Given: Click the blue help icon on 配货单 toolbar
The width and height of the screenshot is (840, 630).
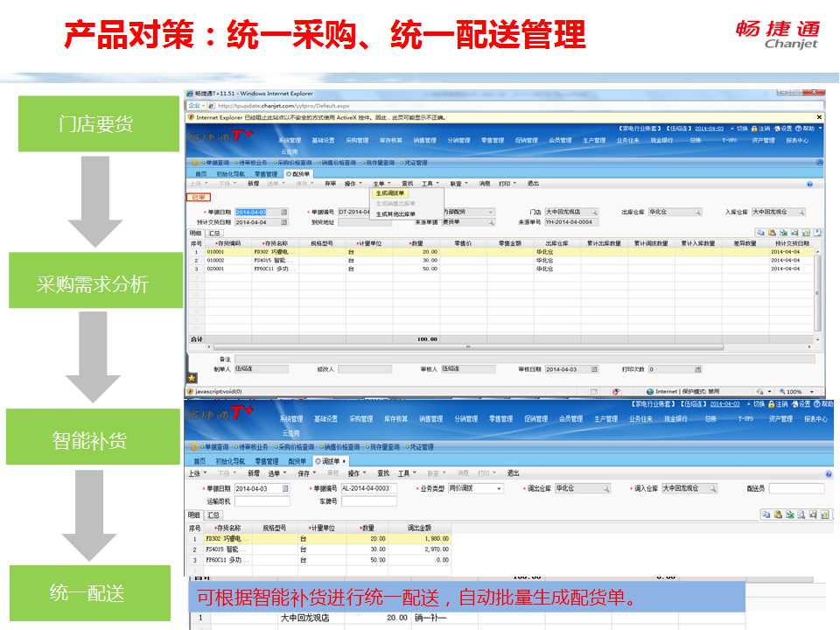Looking at the screenshot, I should 809,185.
